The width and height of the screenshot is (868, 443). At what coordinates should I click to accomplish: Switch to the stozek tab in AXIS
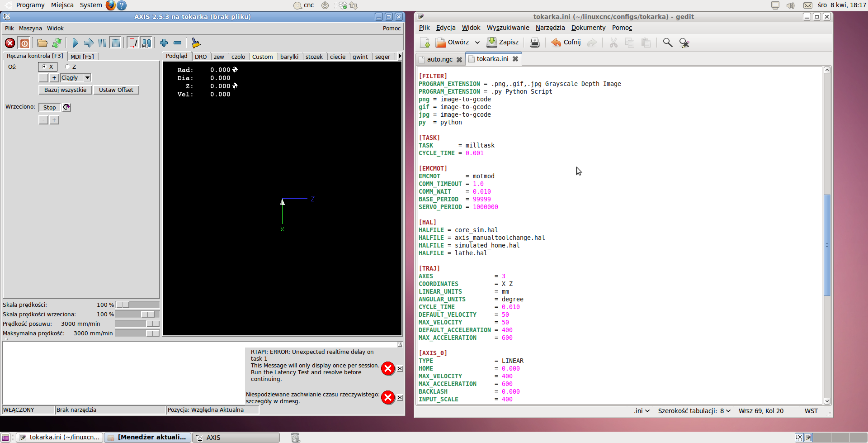tap(314, 57)
